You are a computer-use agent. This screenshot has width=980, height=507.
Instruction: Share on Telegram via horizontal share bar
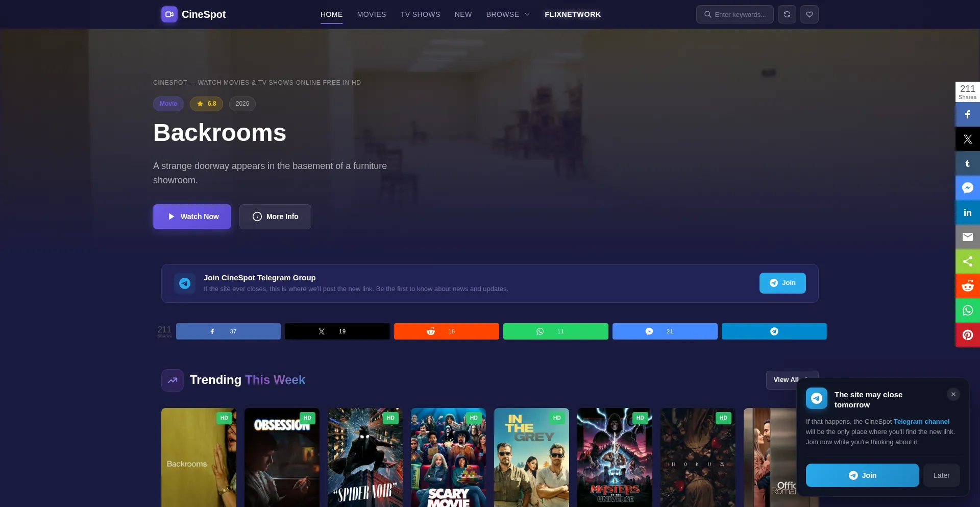774,331
